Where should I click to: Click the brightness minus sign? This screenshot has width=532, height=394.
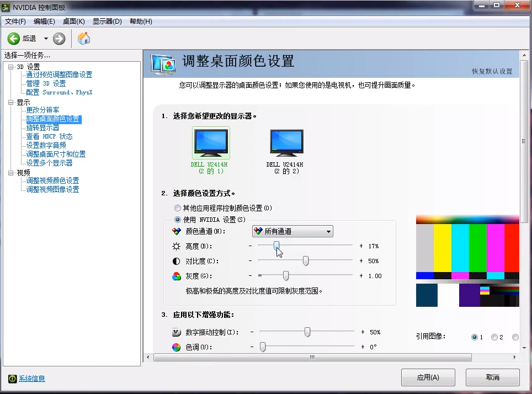[251, 246]
